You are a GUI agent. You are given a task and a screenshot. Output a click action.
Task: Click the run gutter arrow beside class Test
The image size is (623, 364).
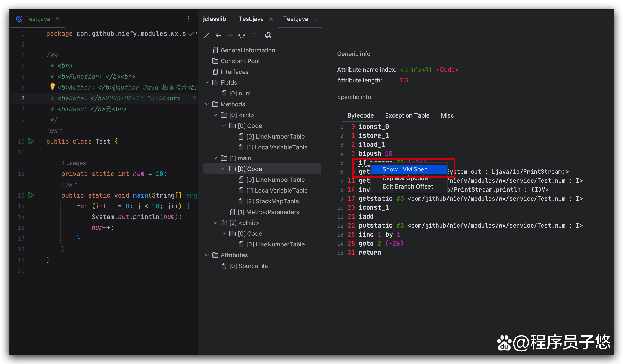click(31, 141)
